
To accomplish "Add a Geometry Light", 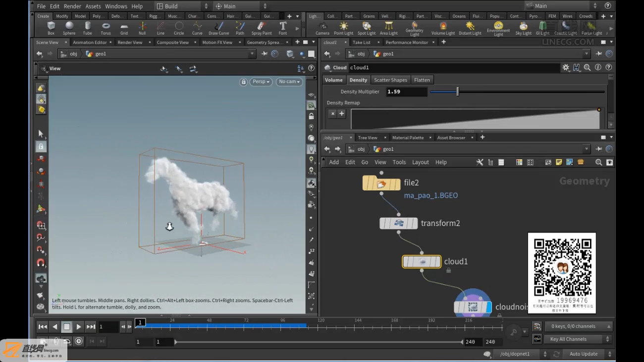I will coord(415,29).
